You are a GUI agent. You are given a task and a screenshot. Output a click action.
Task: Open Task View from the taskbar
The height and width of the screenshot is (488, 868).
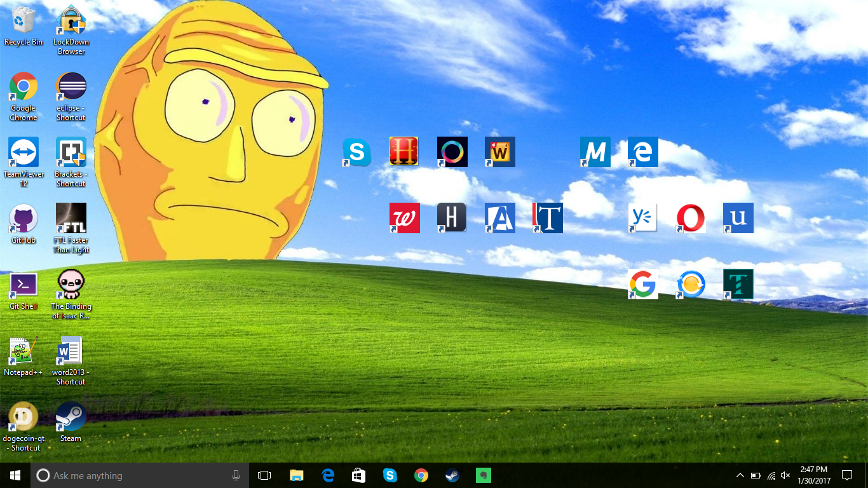point(264,475)
